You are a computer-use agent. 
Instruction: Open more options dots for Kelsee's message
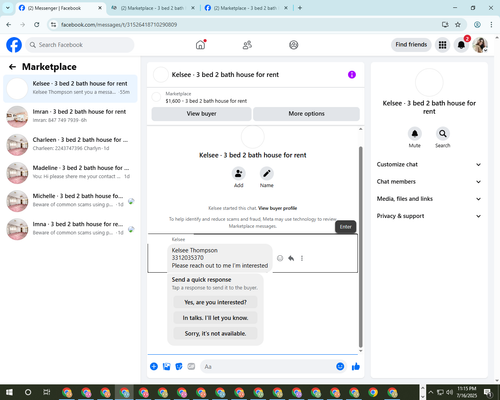(302, 258)
